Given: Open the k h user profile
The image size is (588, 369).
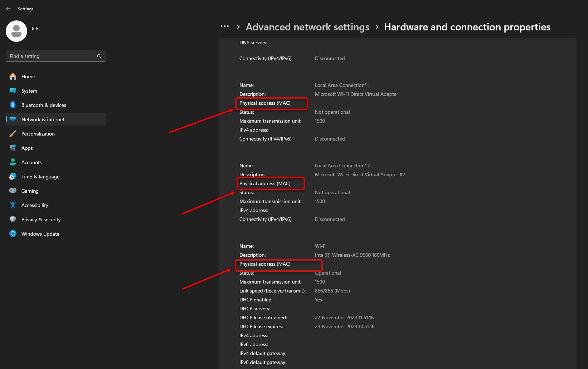Looking at the screenshot, I should click(35, 29).
